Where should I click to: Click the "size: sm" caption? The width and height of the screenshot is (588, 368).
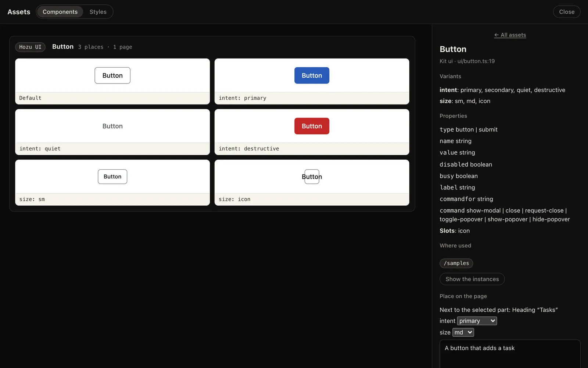32,199
